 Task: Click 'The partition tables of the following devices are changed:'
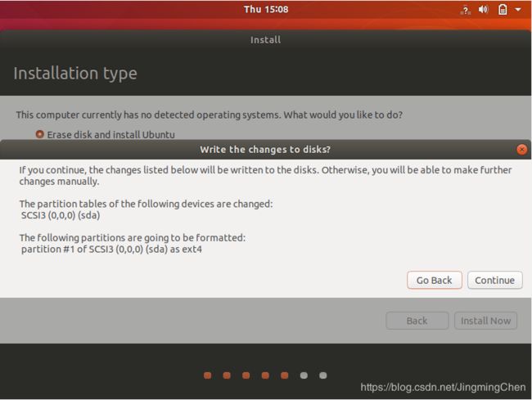(x=146, y=204)
